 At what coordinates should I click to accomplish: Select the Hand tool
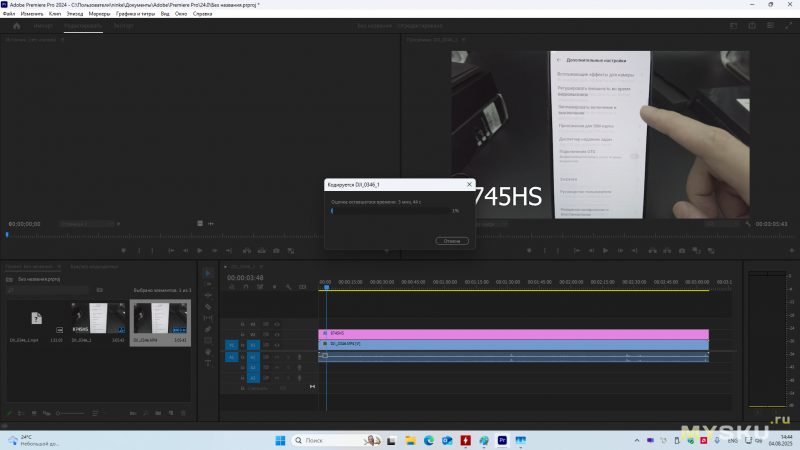point(208,352)
